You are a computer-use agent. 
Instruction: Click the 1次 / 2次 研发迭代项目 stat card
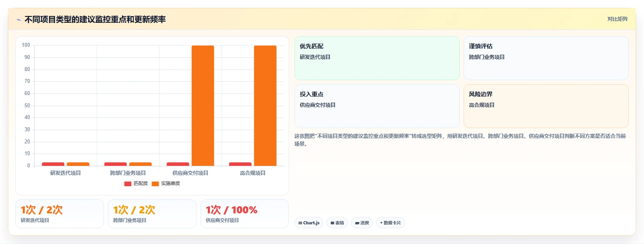pos(60,214)
